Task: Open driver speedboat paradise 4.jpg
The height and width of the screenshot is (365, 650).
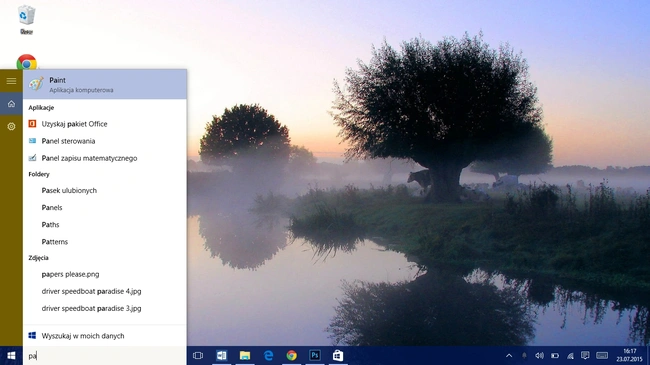Action: (105, 291)
